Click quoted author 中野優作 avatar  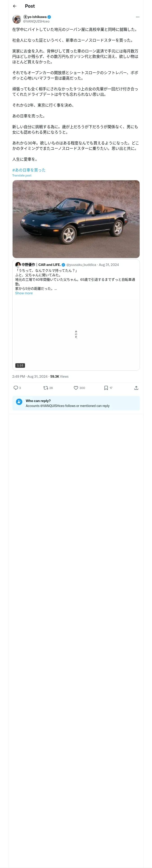click(18, 265)
